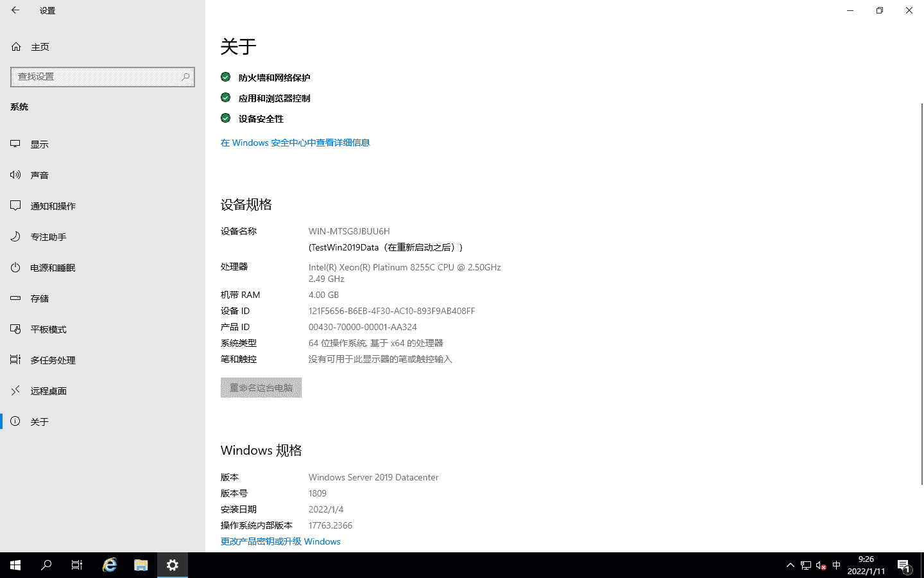Select the 多任务处理 multitasking icon

[x=15, y=360]
